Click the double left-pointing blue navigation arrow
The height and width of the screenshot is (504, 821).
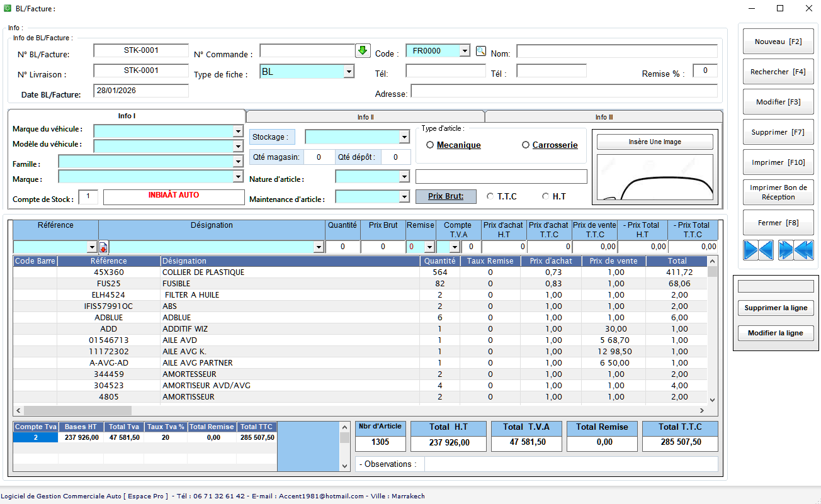tap(804, 250)
